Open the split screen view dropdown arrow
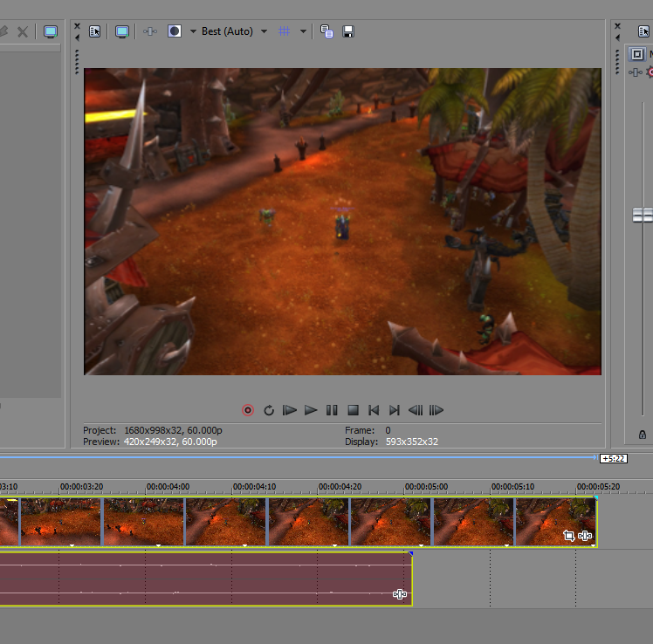This screenshot has width=653, height=644. (193, 31)
